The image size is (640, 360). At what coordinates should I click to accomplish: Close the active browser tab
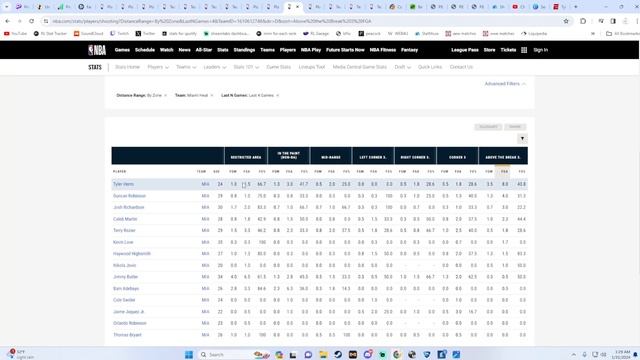(297, 7)
